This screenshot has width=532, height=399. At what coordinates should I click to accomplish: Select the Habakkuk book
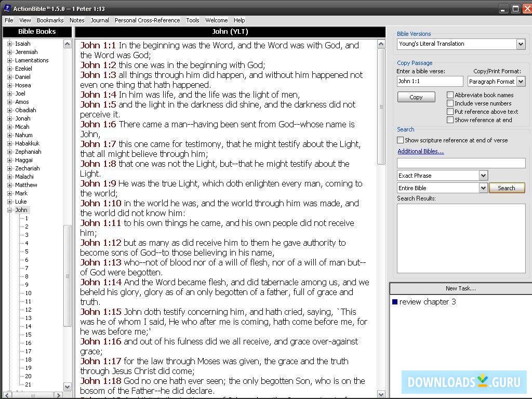27,143
